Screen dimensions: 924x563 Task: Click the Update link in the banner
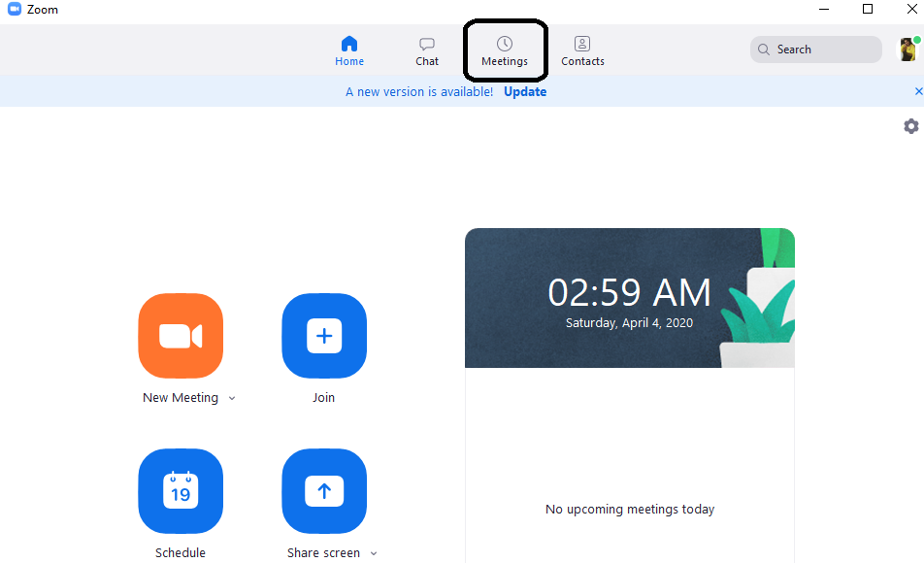pyautogui.click(x=525, y=92)
